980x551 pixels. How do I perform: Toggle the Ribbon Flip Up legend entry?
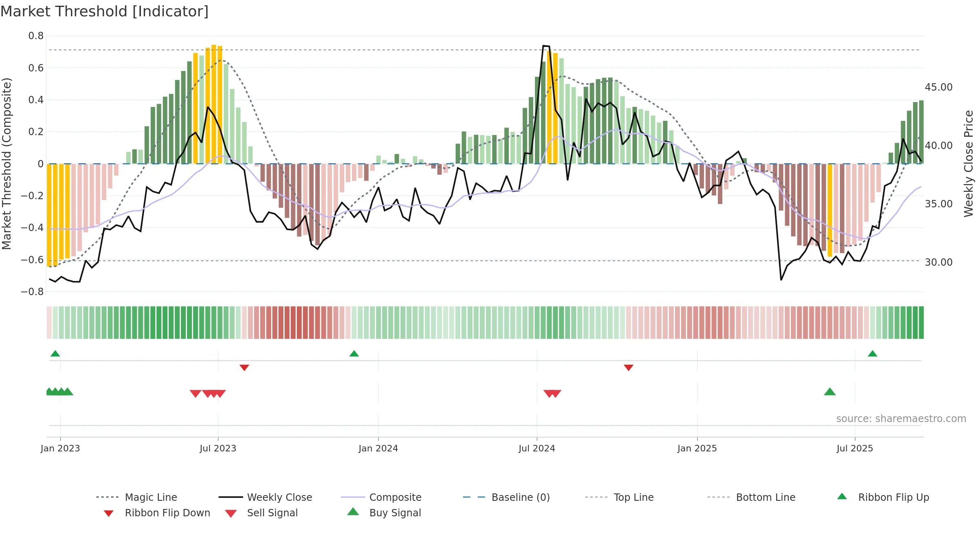pyautogui.click(x=883, y=497)
